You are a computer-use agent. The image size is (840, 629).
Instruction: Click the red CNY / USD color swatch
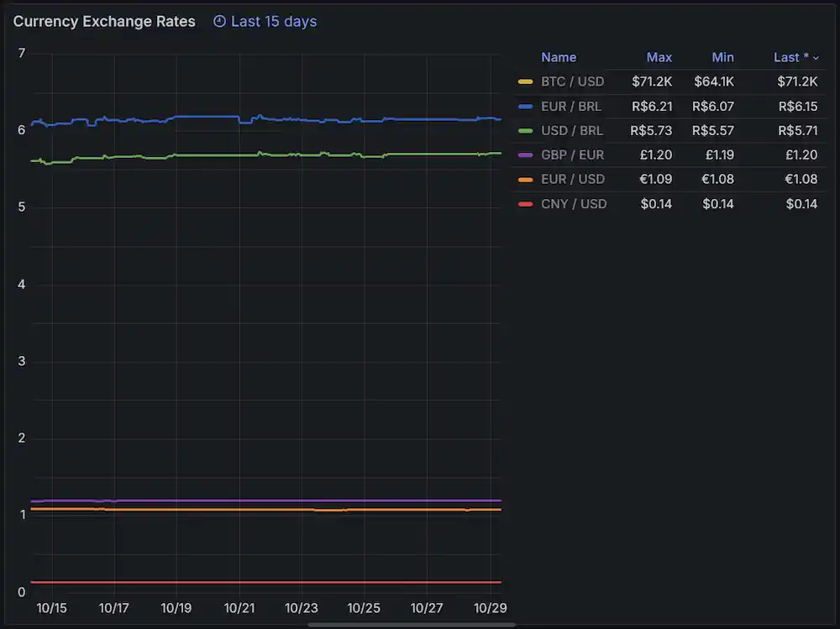(x=526, y=203)
